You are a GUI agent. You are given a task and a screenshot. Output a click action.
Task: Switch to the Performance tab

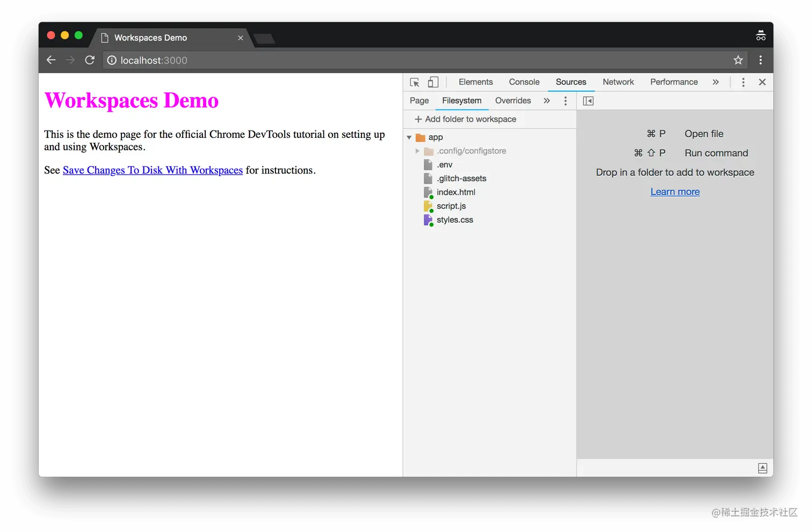[x=674, y=82]
